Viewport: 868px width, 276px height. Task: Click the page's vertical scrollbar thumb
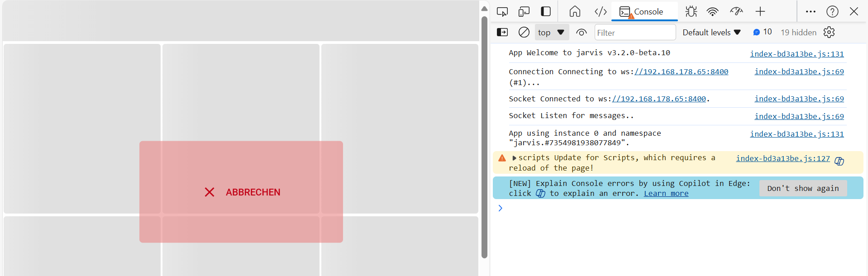(484, 136)
